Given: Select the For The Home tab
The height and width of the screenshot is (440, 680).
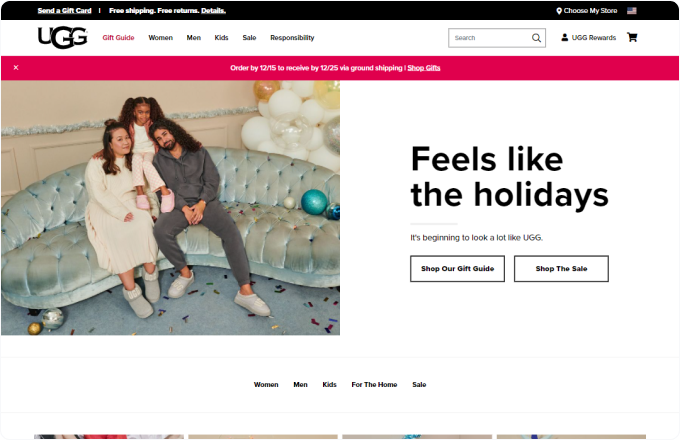Looking at the screenshot, I should coord(374,385).
